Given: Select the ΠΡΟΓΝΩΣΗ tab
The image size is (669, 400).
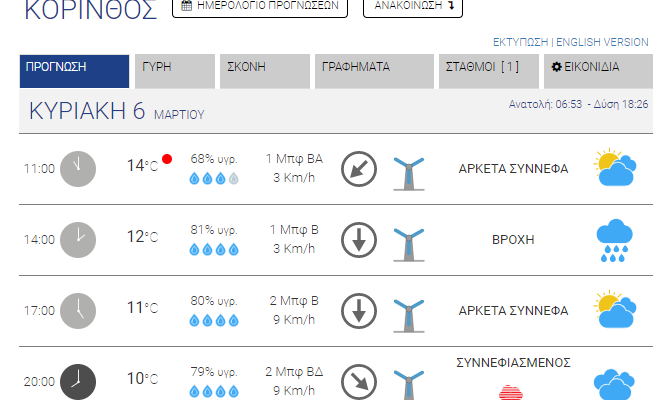Looking at the screenshot, I should (74, 70).
